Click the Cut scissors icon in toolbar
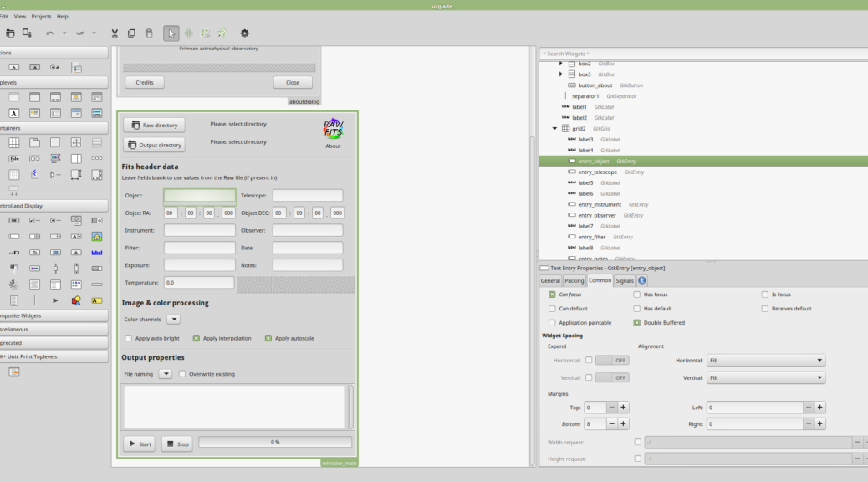Viewport: 868px width, 482px height. [115, 33]
